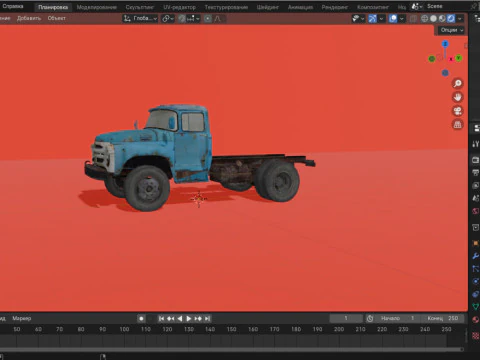
Task: Click the hand pan view button
Action: (x=458, y=97)
